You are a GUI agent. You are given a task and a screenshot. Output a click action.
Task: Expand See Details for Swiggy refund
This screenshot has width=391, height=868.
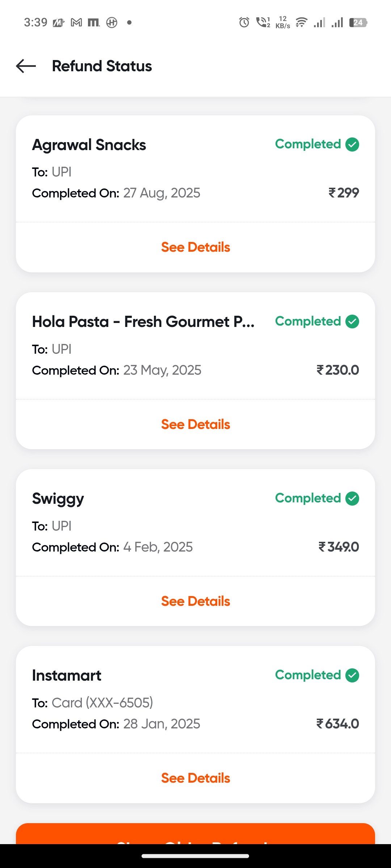(x=195, y=601)
